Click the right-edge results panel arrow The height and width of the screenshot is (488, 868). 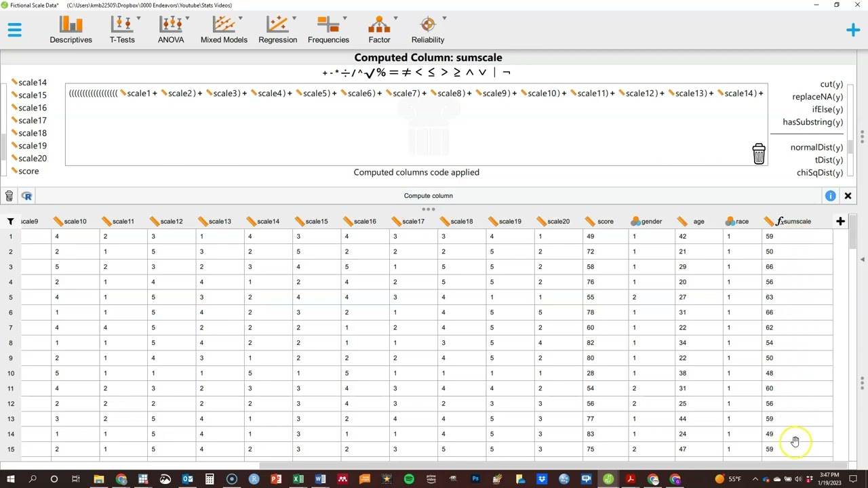tap(862, 260)
